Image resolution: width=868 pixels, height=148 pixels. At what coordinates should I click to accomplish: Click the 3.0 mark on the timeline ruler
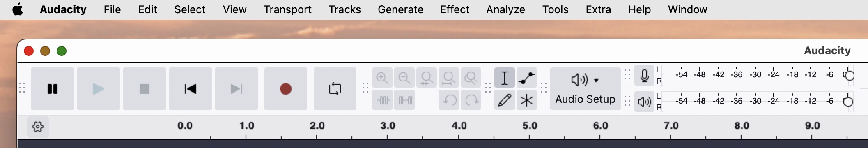pyautogui.click(x=388, y=125)
